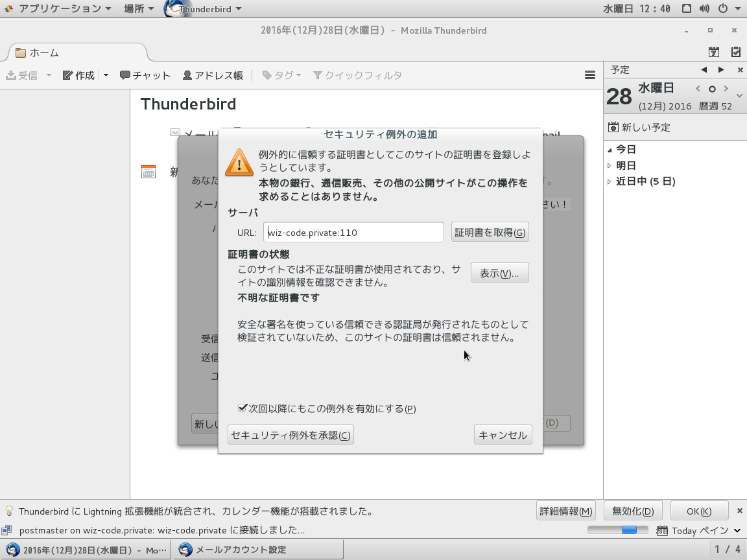The image size is (747, 560).
Task: Click the status bar progress meter
Action: (618, 530)
